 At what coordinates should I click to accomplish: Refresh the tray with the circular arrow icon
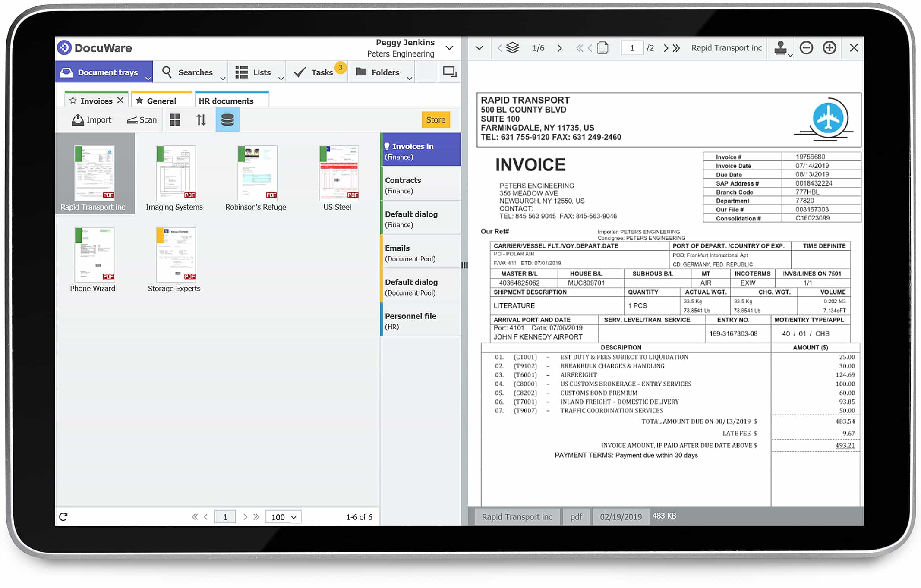pos(63,516)
